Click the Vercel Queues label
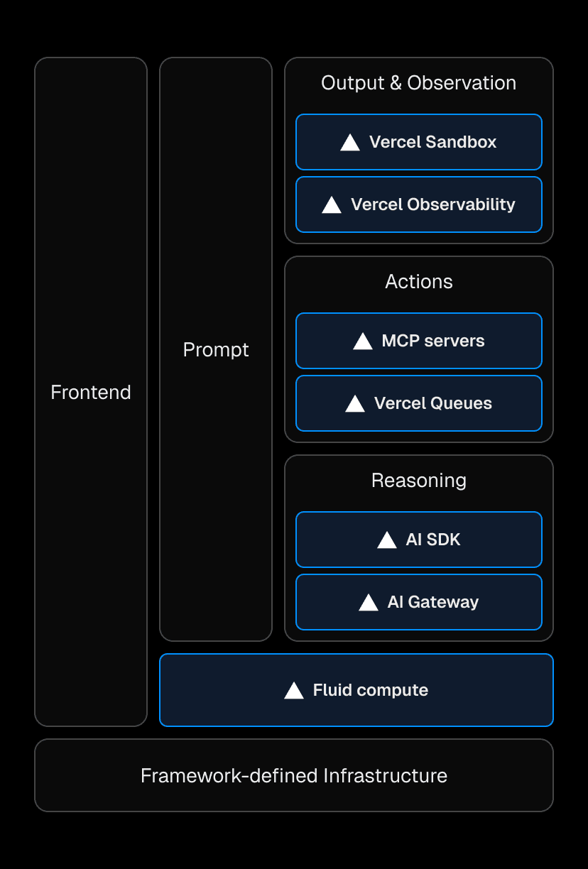Screen dimensions: 588x869 [x=433, y=403]
